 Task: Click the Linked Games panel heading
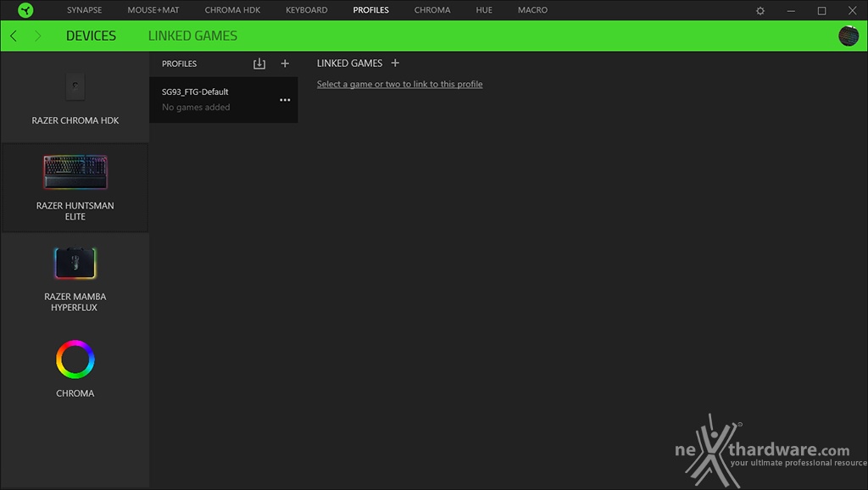(349, 63)
